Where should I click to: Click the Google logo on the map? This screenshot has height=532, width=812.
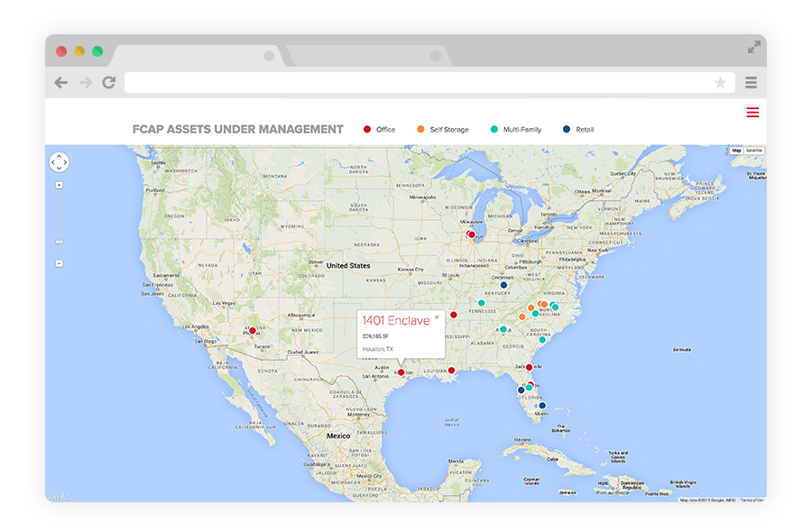[x=58, y=497]
